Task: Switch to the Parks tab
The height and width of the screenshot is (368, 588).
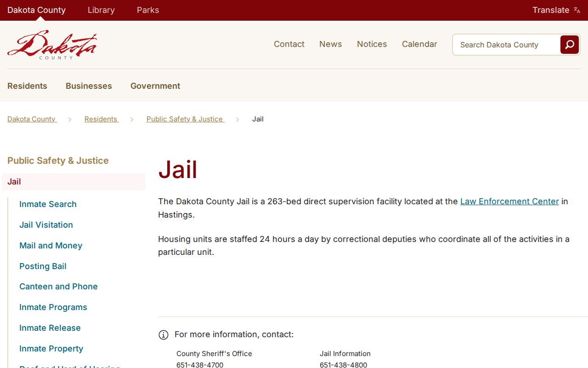Action: 148,10
